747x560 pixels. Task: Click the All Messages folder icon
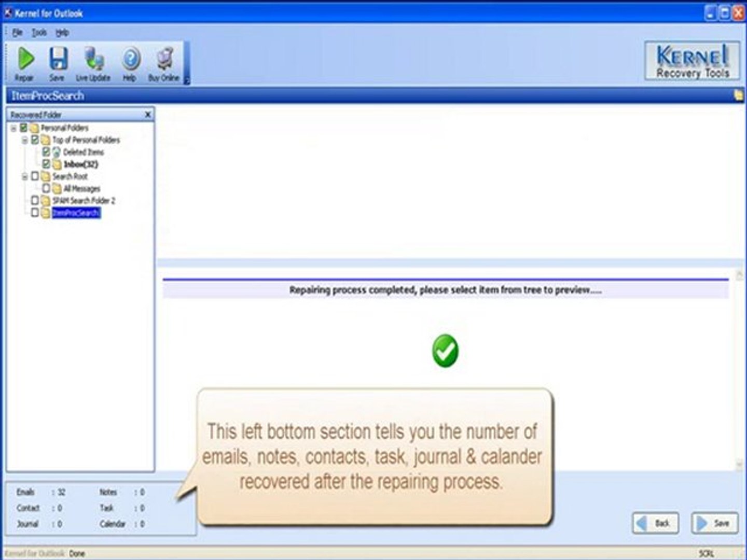pos(57,188)
